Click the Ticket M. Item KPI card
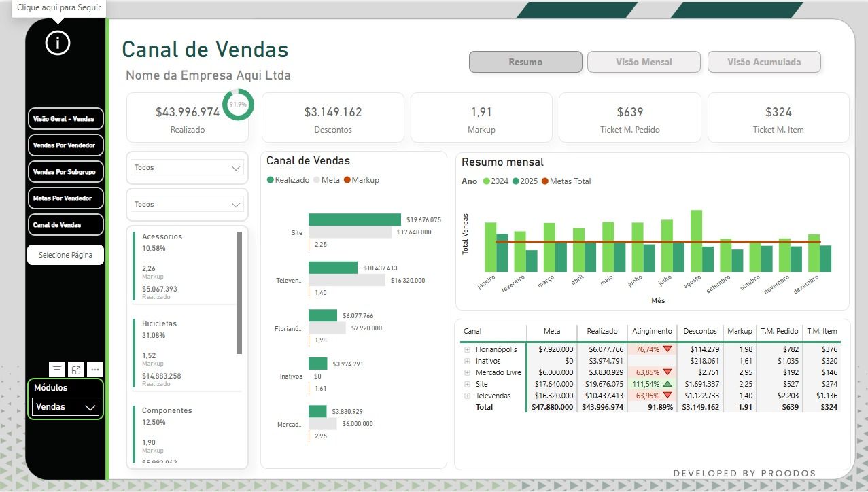The height and width of the screenshot is (492, 868). click(x=778, y=118)
